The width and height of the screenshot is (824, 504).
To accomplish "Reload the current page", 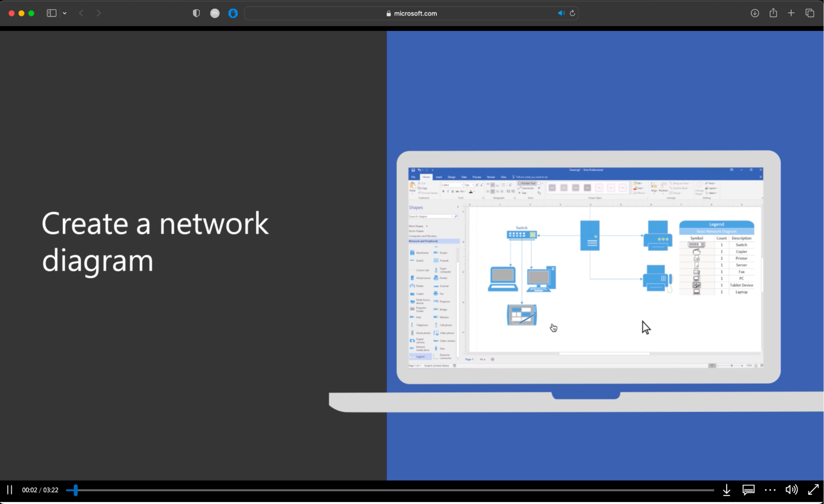I will tap(572, 13).
